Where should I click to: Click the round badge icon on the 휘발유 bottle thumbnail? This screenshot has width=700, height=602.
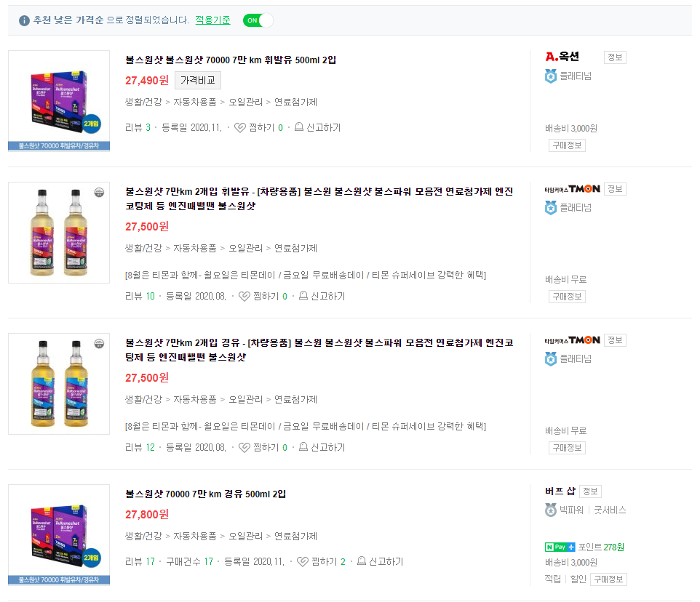[x=99, y=193]
